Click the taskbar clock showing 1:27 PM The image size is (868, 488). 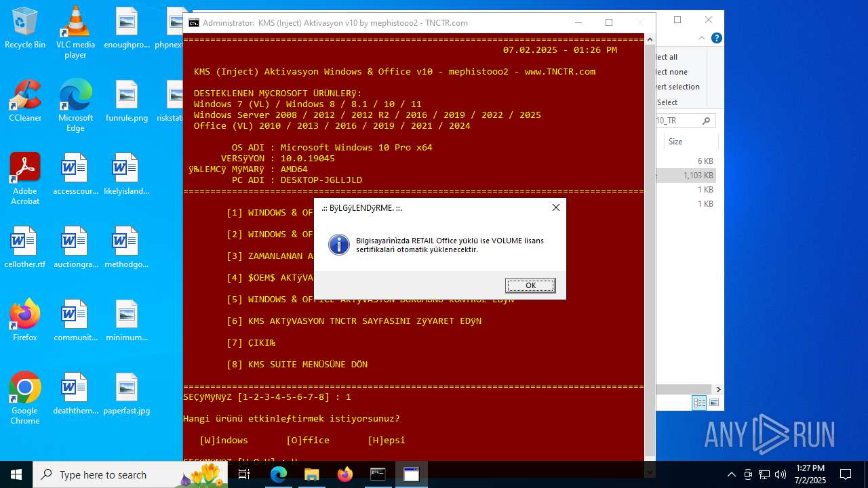click(810, 474)
